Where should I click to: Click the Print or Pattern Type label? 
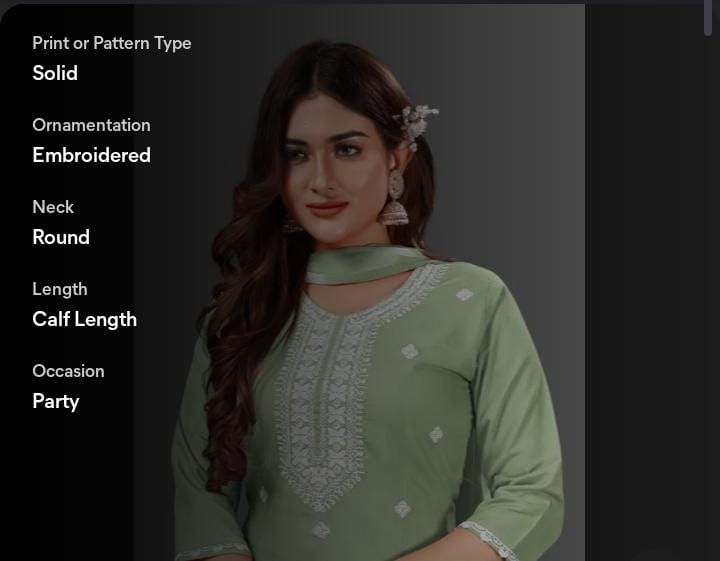click(x=112, y=43)
